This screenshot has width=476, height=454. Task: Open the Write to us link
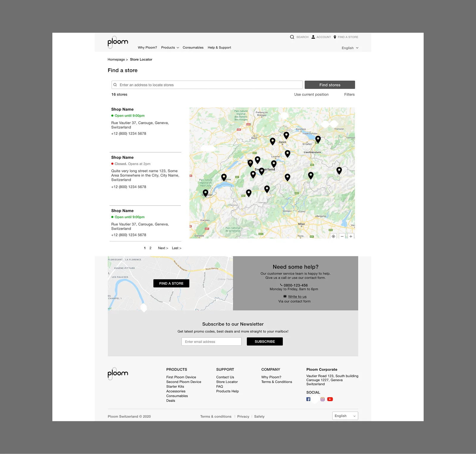pos(297,297)
